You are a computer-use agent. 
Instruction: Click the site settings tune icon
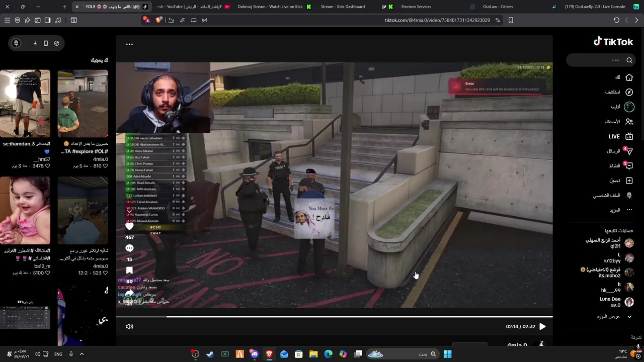tap(498, 20)
